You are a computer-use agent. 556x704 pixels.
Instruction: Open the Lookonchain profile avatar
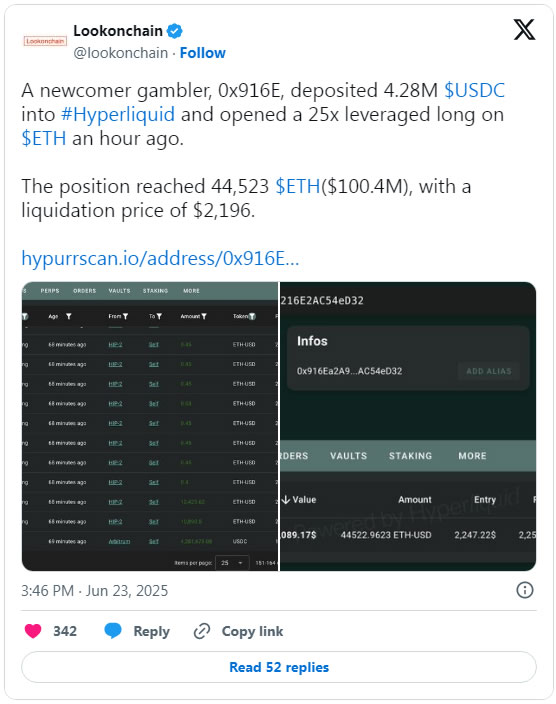tap(45, 41)
